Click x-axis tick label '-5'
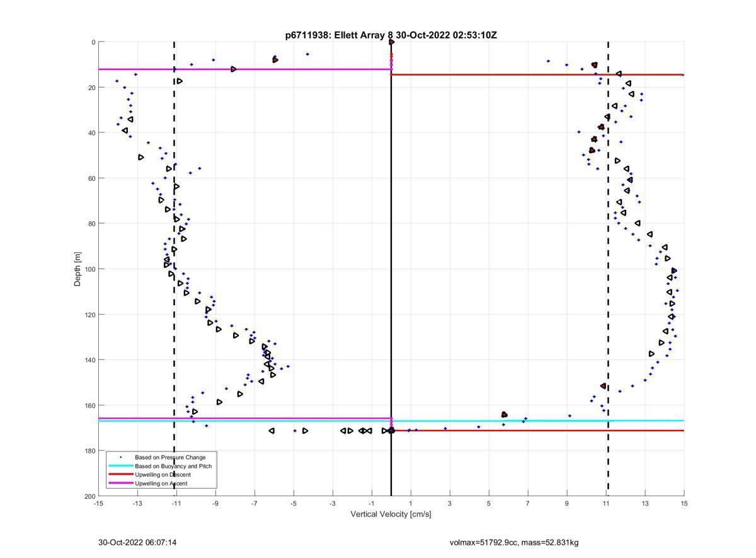 pyautogui.click(x=294, y=503)
